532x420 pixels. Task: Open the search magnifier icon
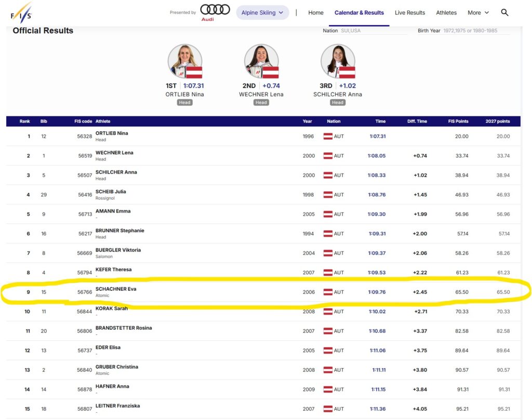[504, 12]
